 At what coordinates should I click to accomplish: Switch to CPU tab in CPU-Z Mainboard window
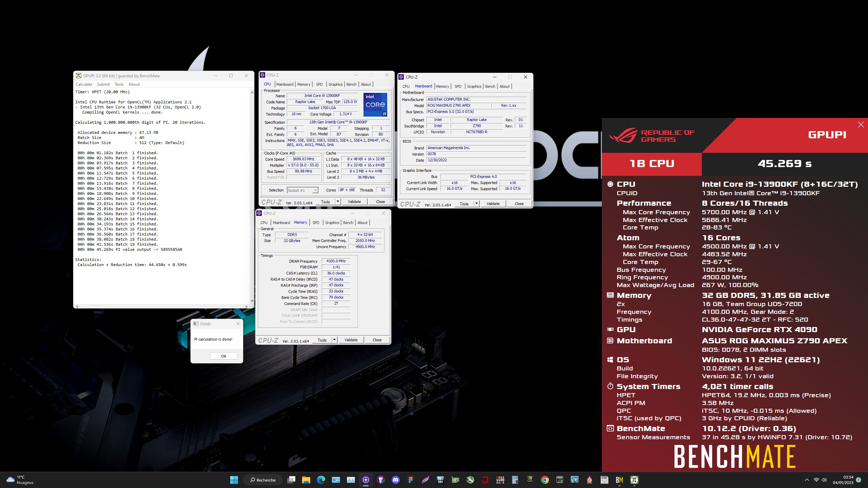406,86
